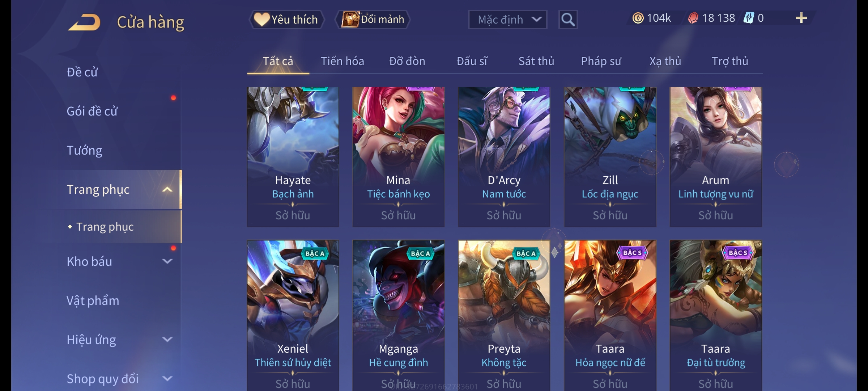Tap the gold coin icon showing 104k
The height and width of the screenshot is (391, 868).
click(x=638, y=18)
